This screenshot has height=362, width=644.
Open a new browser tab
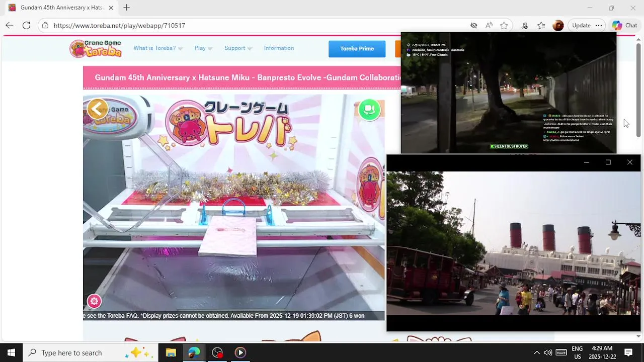coord(126,8)
